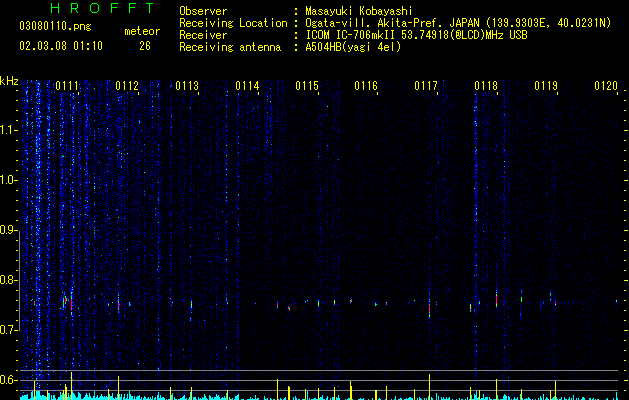Click the 0120 time marker
629x400 pixels.
[606, 86]
